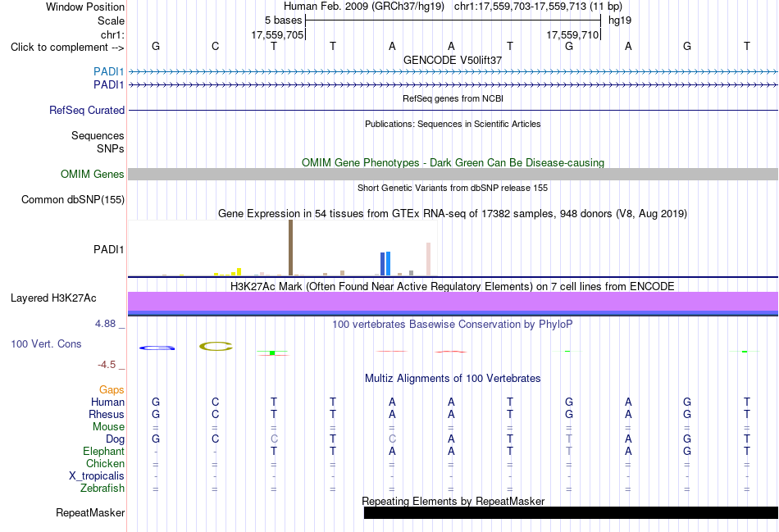Click the Chicken species label
The width and height of the screenshot is (779, 532).
click(105, 463)
